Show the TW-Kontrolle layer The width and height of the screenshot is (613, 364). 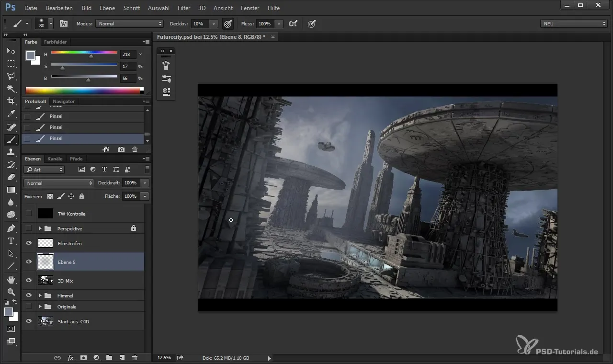28,214
